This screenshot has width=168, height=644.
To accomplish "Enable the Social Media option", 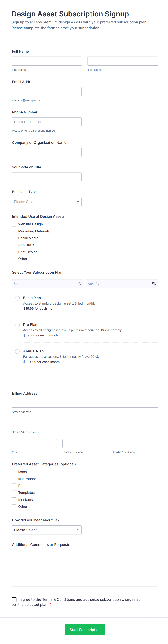I will (x=14, y=238).
